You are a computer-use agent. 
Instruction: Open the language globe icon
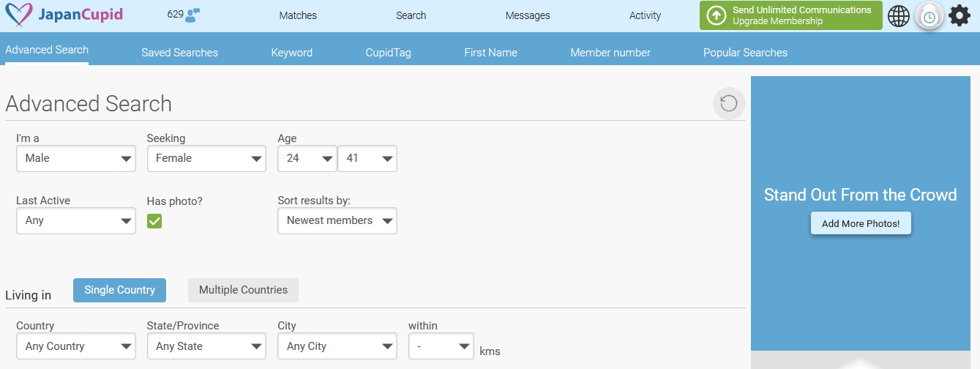tap(899, 15)
